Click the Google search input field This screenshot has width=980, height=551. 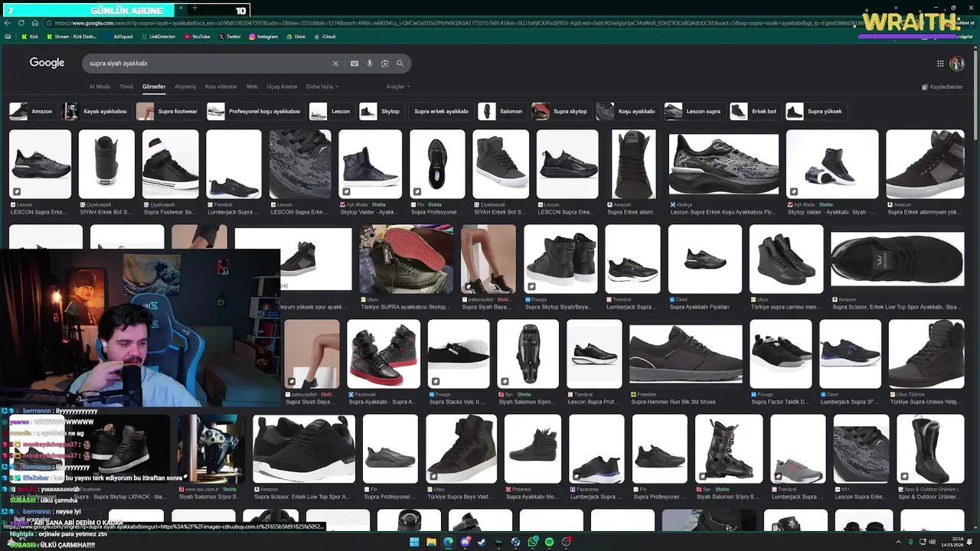[x=207, y=64]
